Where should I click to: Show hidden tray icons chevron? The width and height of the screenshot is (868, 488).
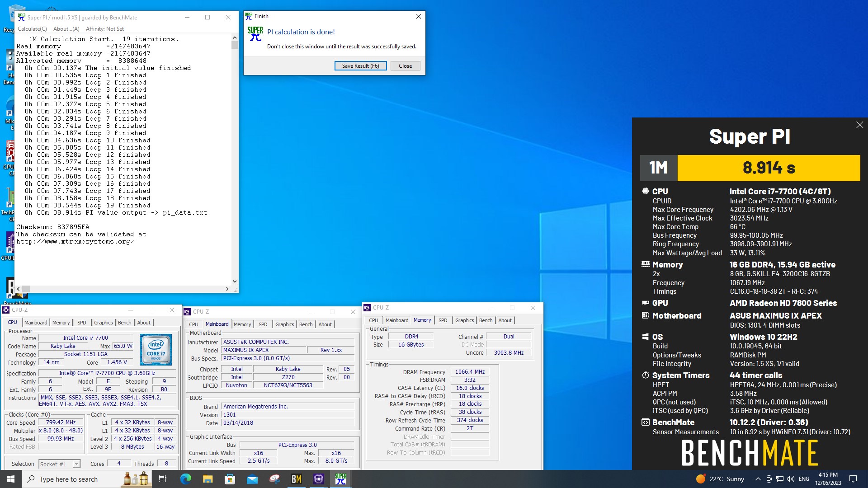758,479
